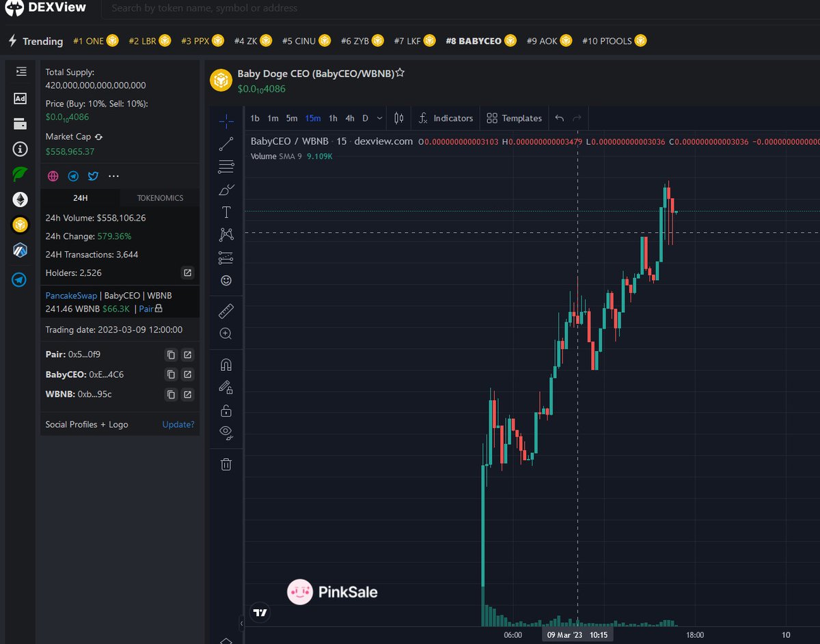Toggle hide all drawings eye icon
The width and height of the screenshot is (820, 644).
[226, 432]
